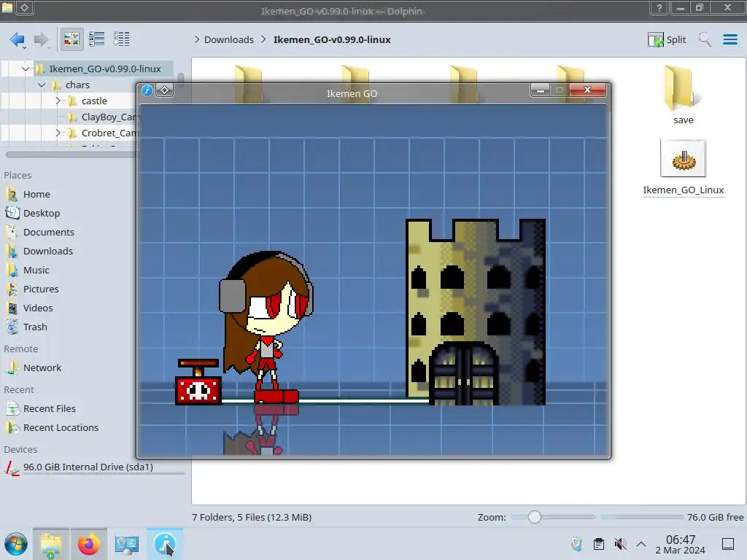Switch to Icons view mode
Screen dimensions: 747x560
pos(71,39)
